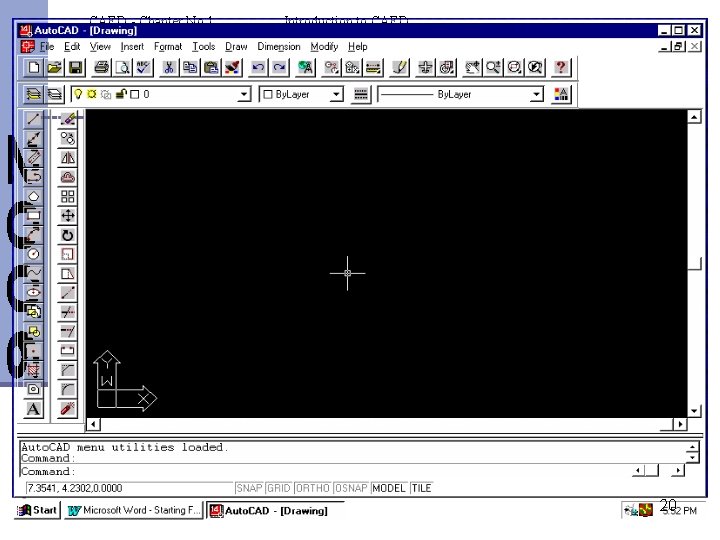Click the Command: prompt input line
This screenshot has width=720, height=540.
326,471
